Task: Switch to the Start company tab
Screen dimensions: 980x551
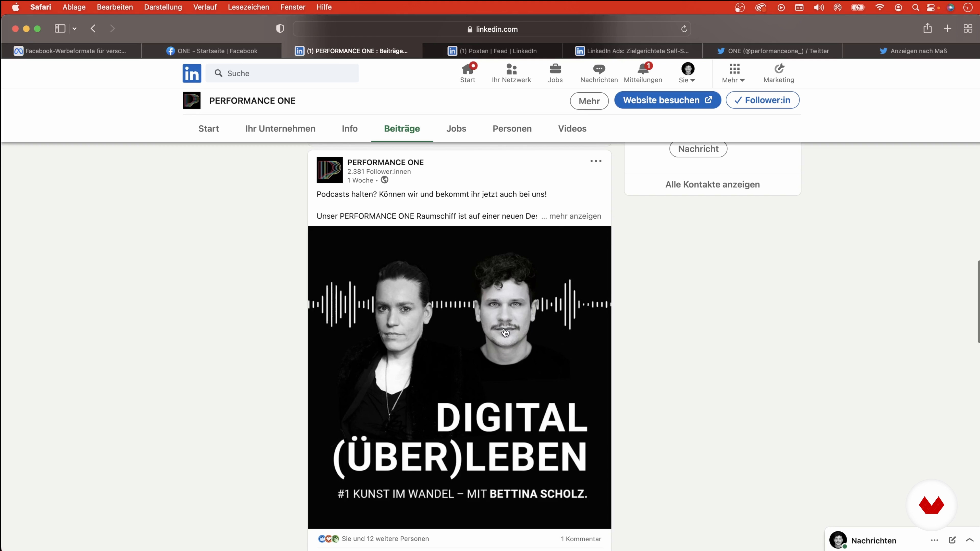Action: tap(209, 129)
